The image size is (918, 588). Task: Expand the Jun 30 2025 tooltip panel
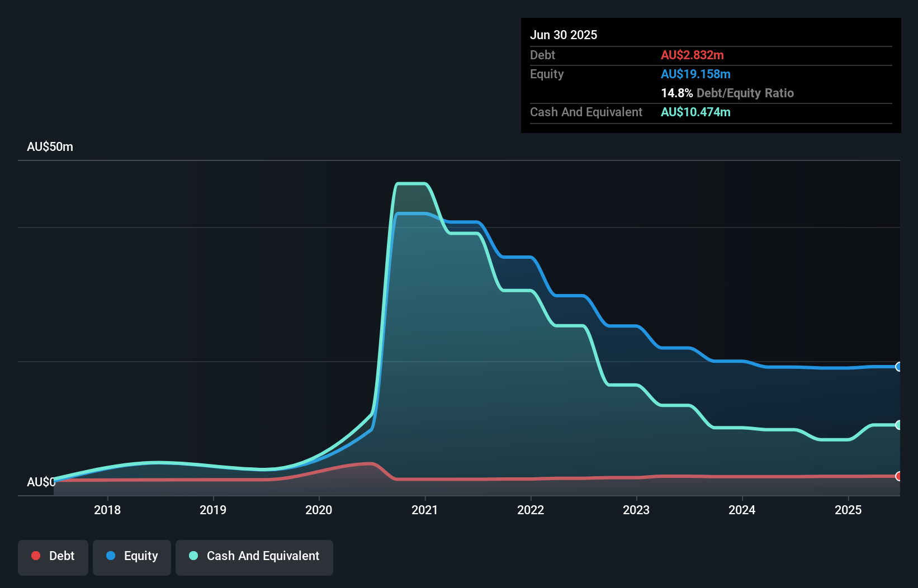[x=564, y=35]
